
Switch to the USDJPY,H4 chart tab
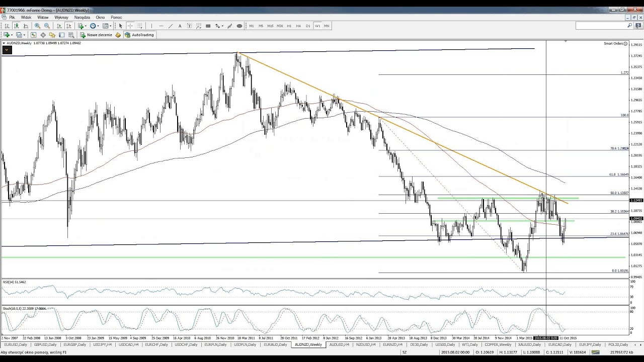103,345
